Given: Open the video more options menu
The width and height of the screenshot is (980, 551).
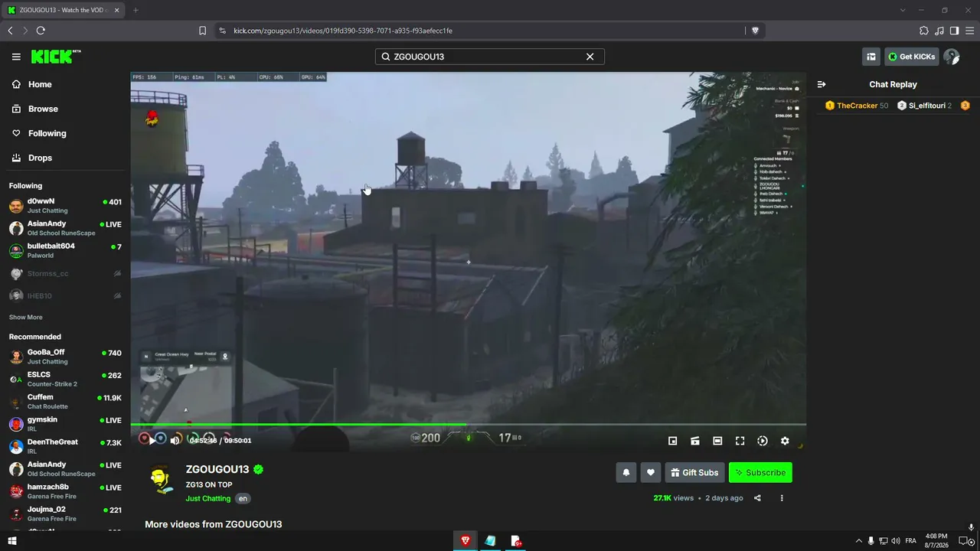Looking at the screenshot, I should 782,498.
